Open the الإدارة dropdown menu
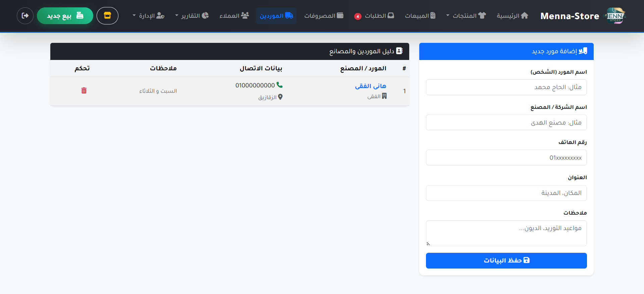 coord(149,16)
